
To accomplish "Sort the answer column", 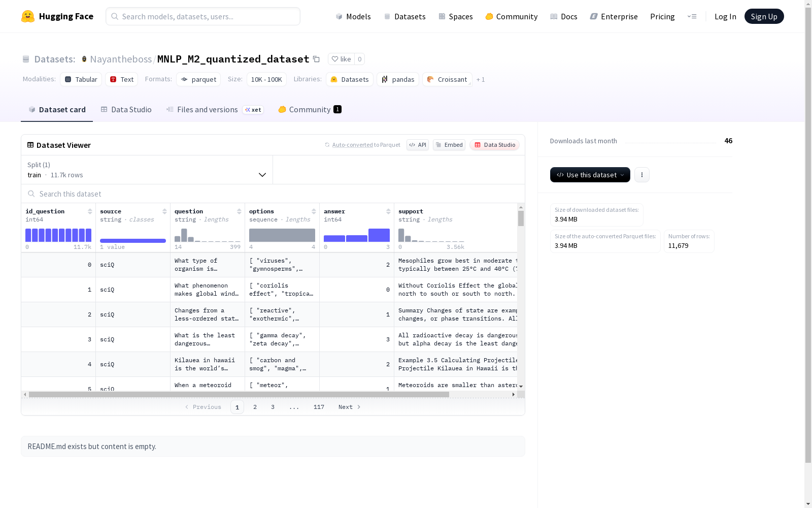I will pos(388,211).
